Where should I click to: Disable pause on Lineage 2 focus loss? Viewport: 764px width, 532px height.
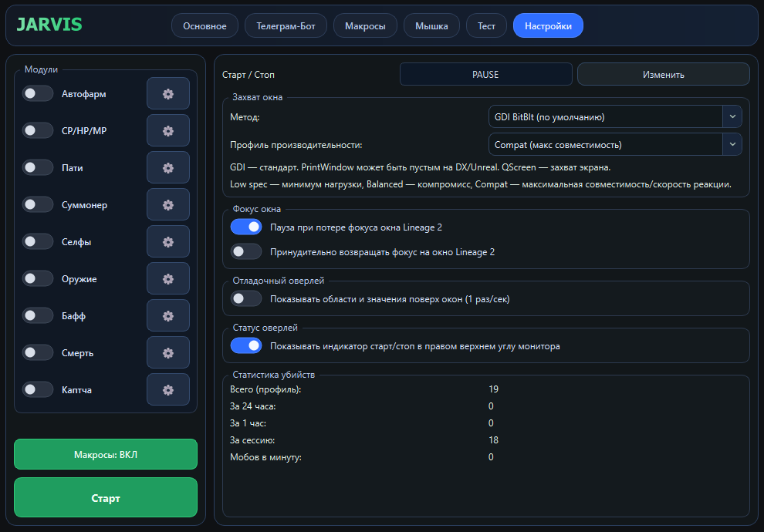point(246,227)
